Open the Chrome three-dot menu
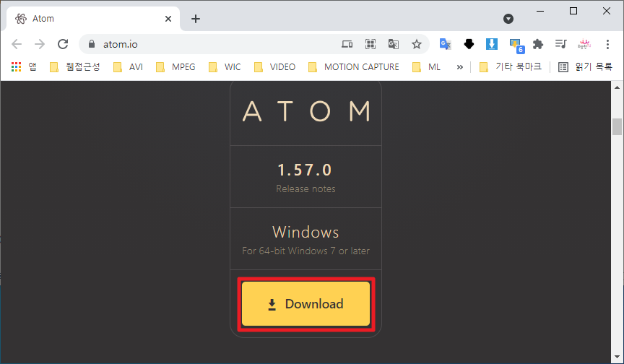Screen dimensions: 624x364 [607, 44]
